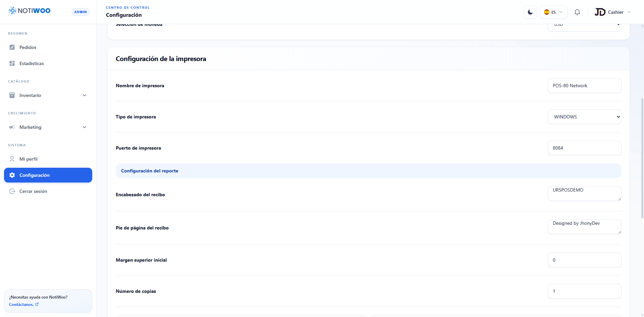Go to Estadísticas page
This screenshot has width=644, height=317.
point(48,63)
